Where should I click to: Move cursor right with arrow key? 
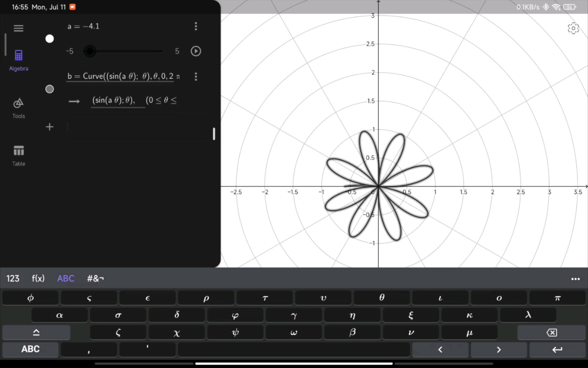(499, 350)
